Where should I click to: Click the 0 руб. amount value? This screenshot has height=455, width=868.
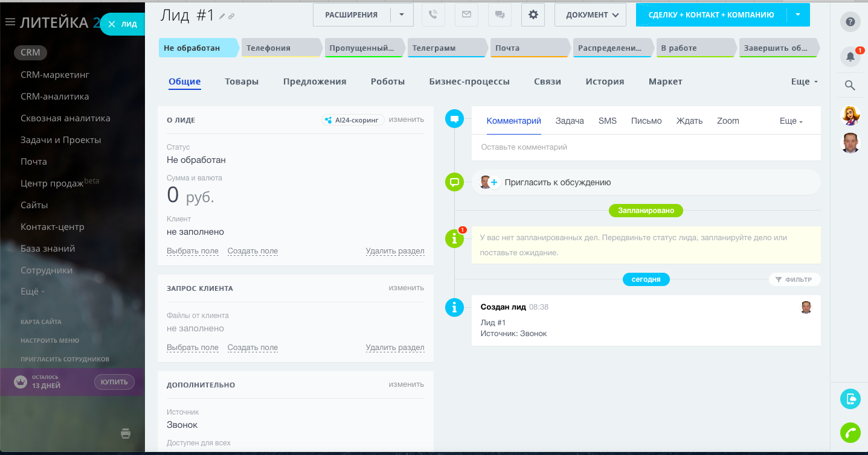(x=190, y=196)
